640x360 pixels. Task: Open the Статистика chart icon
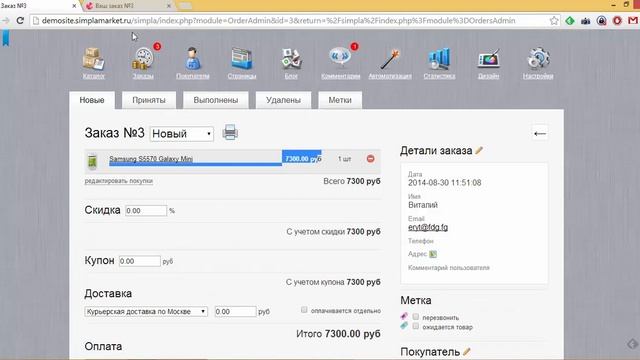tap(439, 59)
